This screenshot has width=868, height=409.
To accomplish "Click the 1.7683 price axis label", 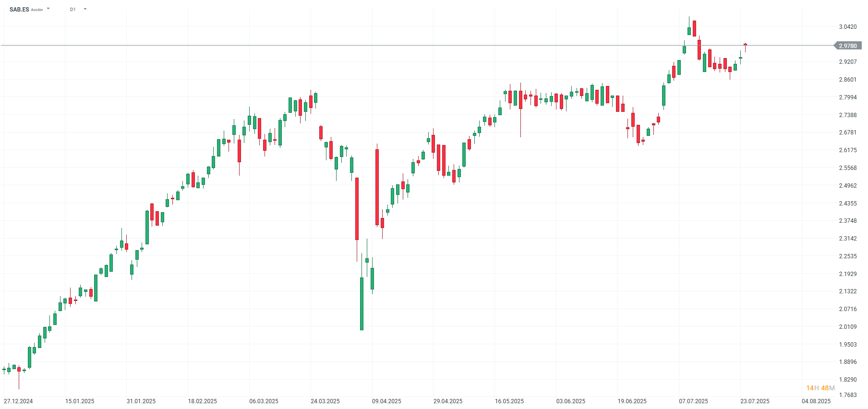I will 848,395.
